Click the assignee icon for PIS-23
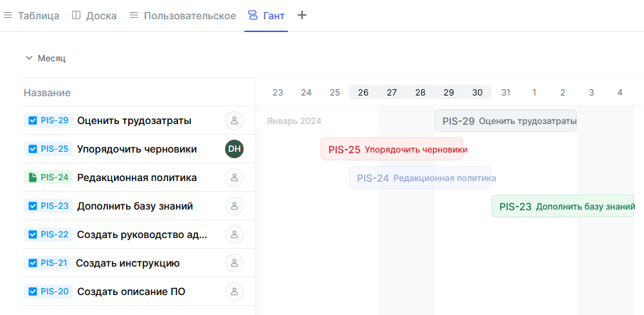644x315 pixels. pos(234,206)
